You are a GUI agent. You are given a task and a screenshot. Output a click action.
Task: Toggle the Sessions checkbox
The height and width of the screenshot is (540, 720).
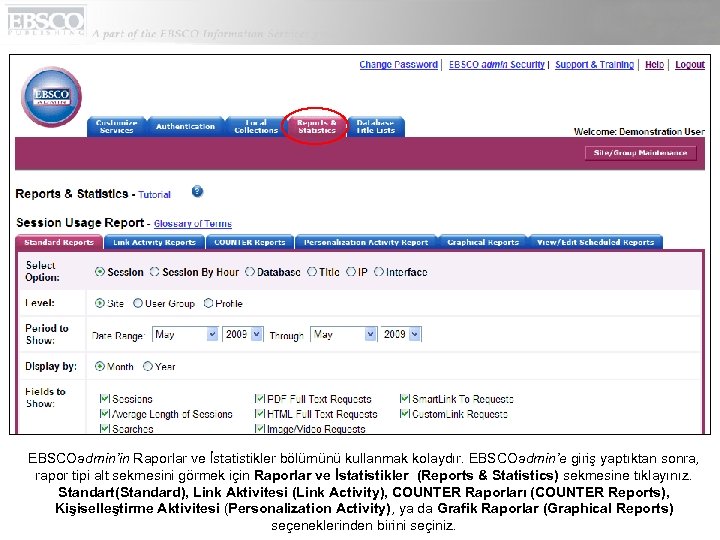tap(105, 398)
